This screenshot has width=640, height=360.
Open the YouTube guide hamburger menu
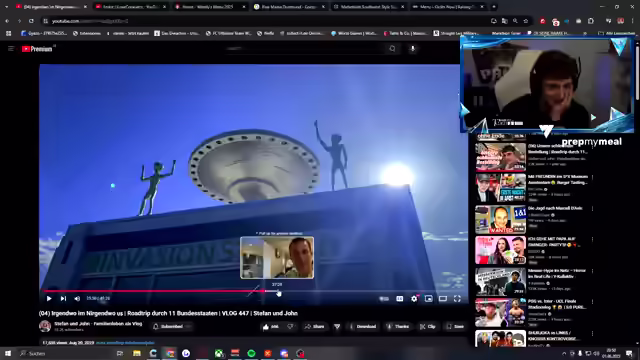11,49
